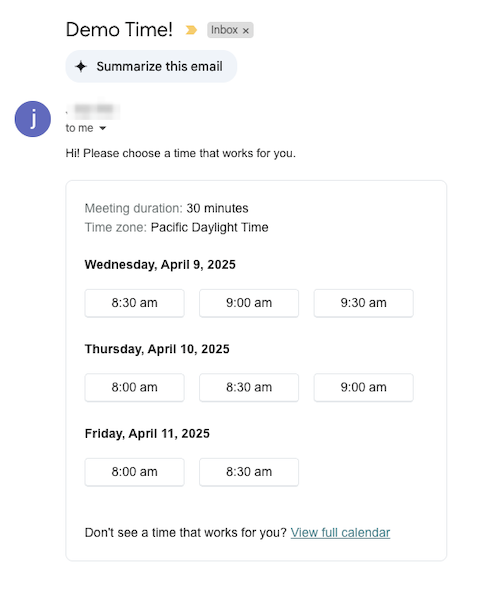Choose 8:30 am on Thursday, April 10
Screen dimensions: 500x615
(x=249, y=387)
